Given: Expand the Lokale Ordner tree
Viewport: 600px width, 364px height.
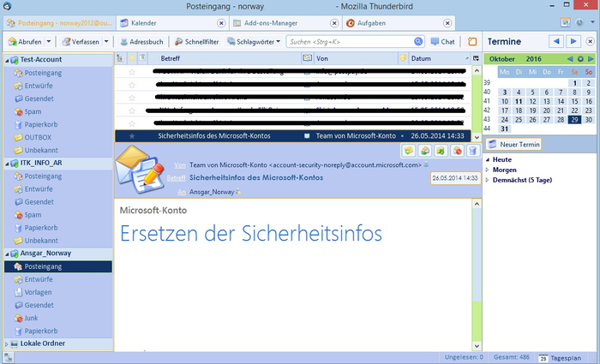Looking at the screenshot, I should pyautogui.click(x=7, y=344).
